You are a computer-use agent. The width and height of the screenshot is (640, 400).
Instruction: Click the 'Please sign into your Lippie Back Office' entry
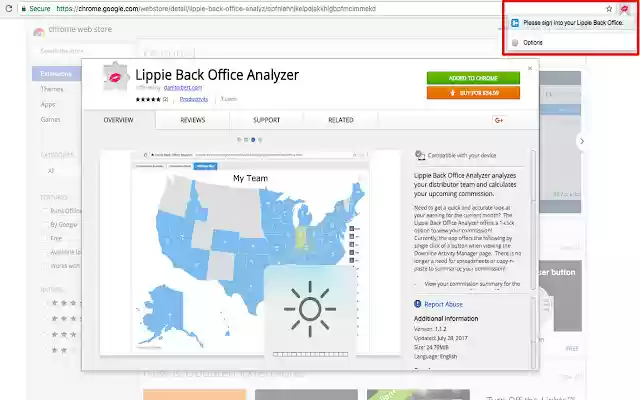(x=571, y=23)
